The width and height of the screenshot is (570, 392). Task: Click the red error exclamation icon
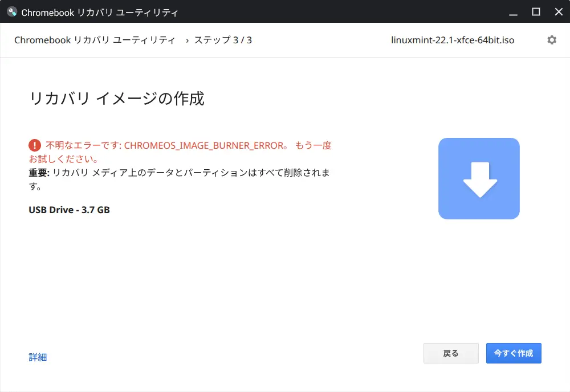[x=35, y=145]
